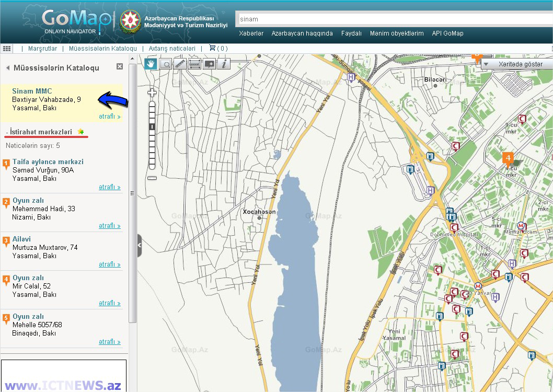Open ətraflı link for Sinam MMC
This screenshot has height=392, width=553.
point(109,117)
